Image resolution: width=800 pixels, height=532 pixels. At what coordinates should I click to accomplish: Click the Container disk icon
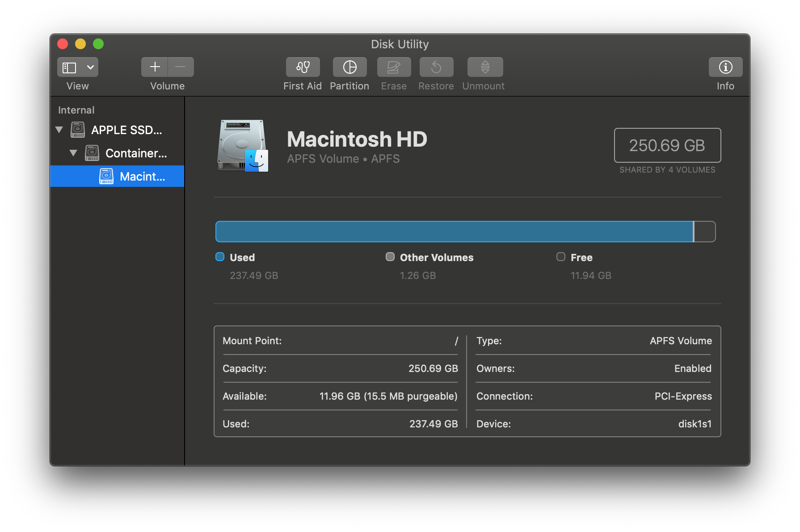(92, 153)
